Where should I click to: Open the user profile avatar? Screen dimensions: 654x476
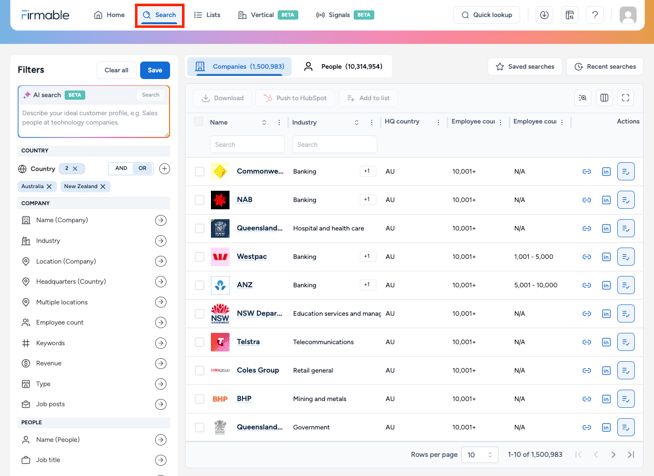click(x=628, y=15)
